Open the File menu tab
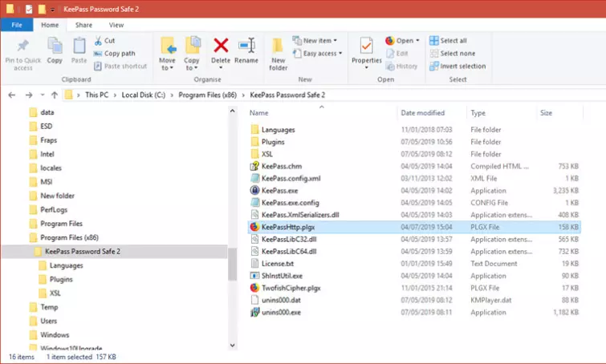This screenshot has width=606, height=364. [x=16, y=25]
